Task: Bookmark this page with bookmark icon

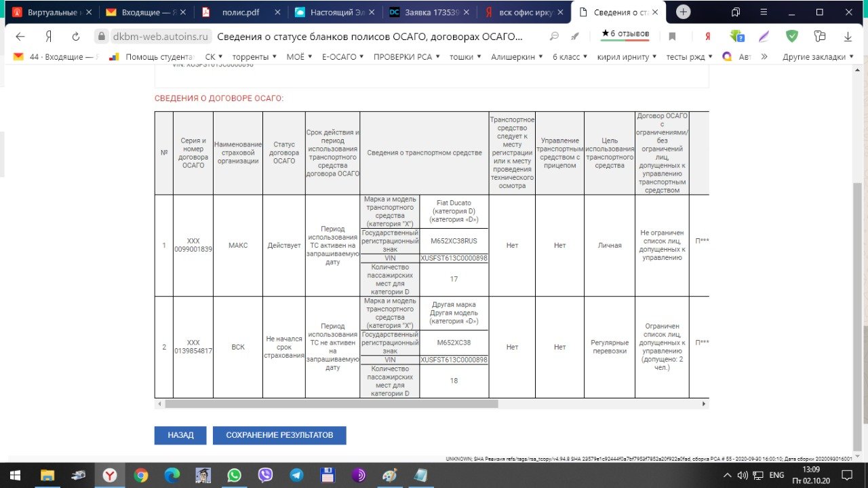Action: (672, 37)
